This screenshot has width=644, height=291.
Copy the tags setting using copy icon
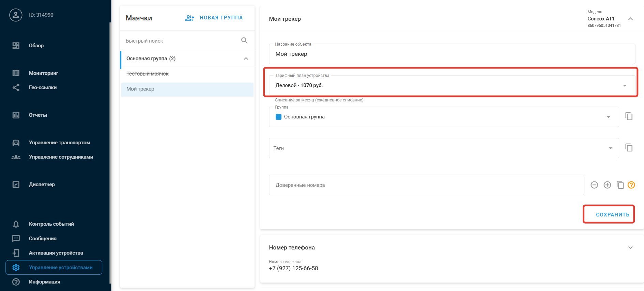[629, 148]
